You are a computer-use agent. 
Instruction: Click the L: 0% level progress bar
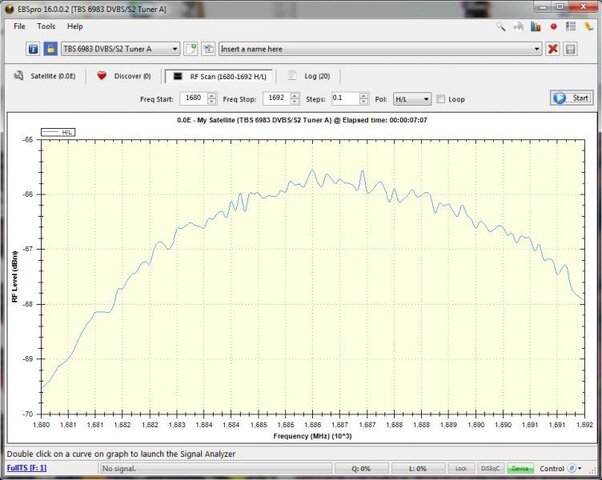click(418, 468)
